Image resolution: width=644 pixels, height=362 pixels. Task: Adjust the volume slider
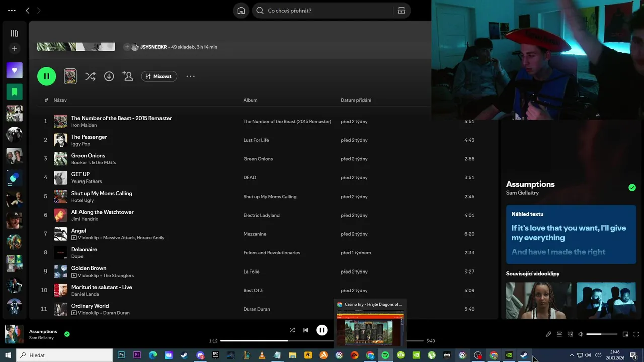602,334
